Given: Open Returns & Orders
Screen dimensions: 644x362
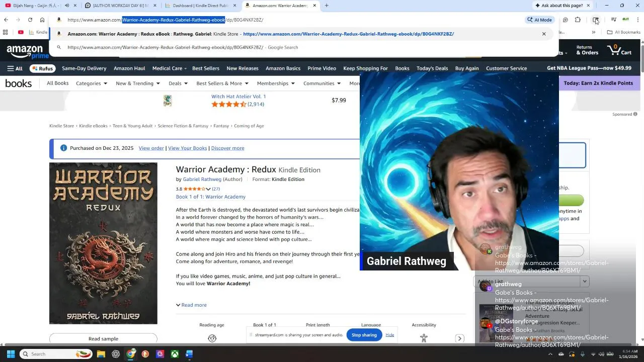Looking at the screenshot, I should tap(587, 50).
